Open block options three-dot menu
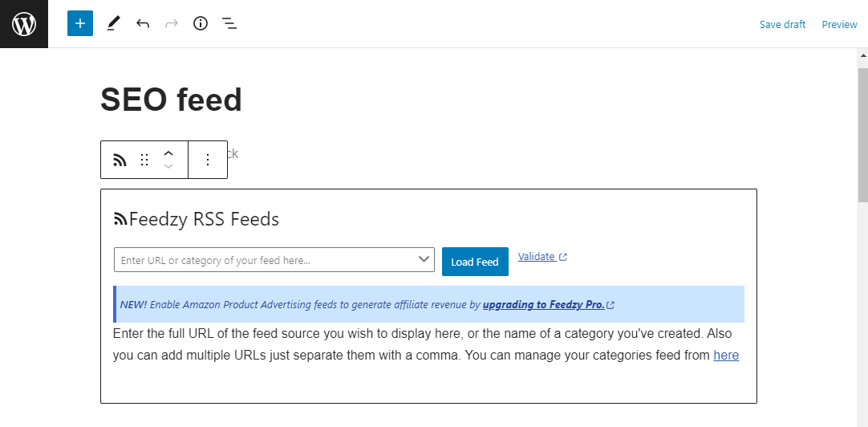Image resolution: width=868 pixels, height=427 pixels. (x=208, y=160)
